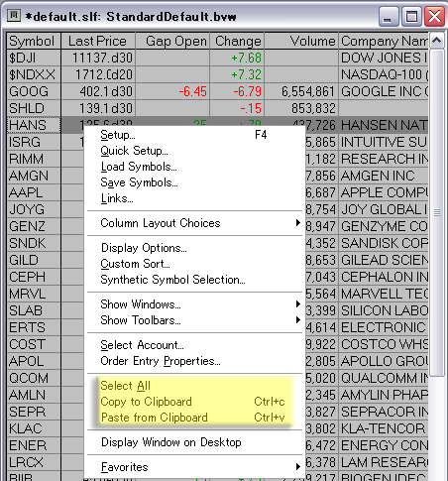The width and height of the screenshot is (448, 481).
Task: Select the GOOG symbol row
Action: (x=34, y=92)
